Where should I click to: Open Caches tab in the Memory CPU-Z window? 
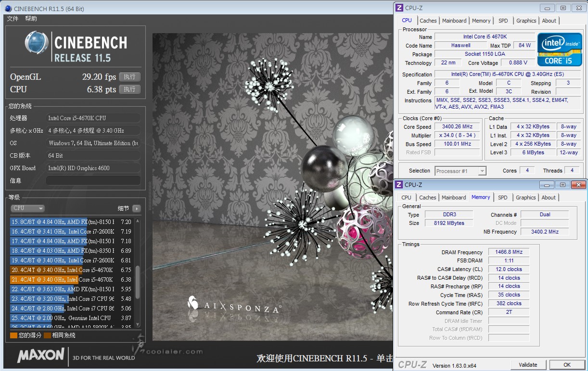(x=428, y=198)
